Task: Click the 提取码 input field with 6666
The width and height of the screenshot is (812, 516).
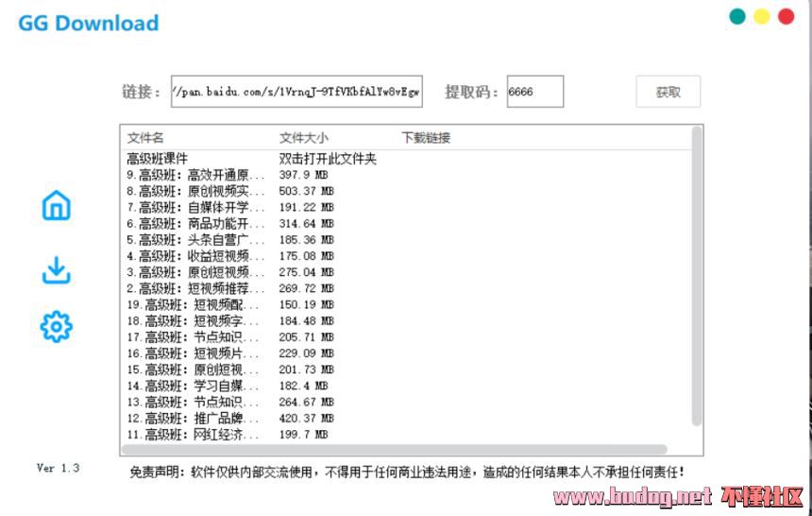Action: tap(534, 93)
